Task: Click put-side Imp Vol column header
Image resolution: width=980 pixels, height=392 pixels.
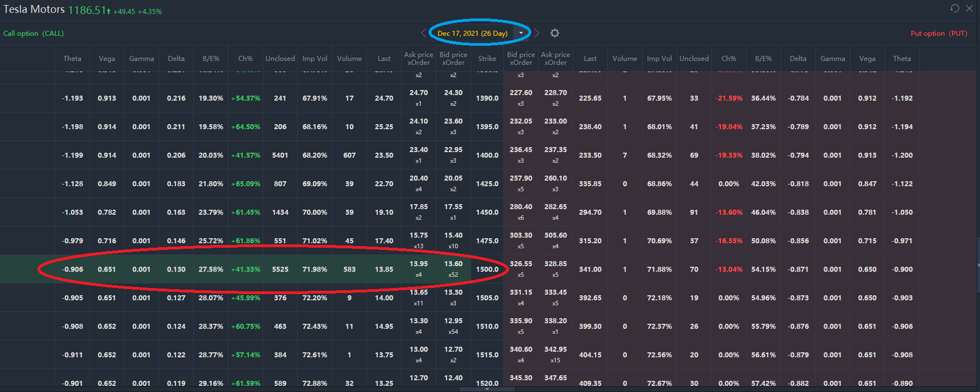Action: [659, 58]
